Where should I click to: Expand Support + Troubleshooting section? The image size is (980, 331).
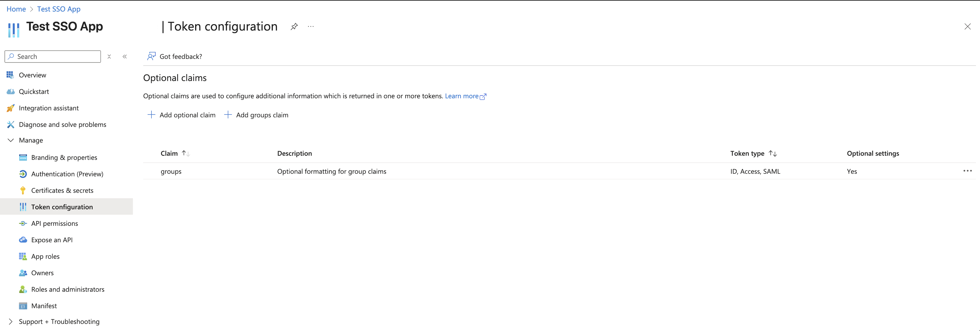coord(11,321)
